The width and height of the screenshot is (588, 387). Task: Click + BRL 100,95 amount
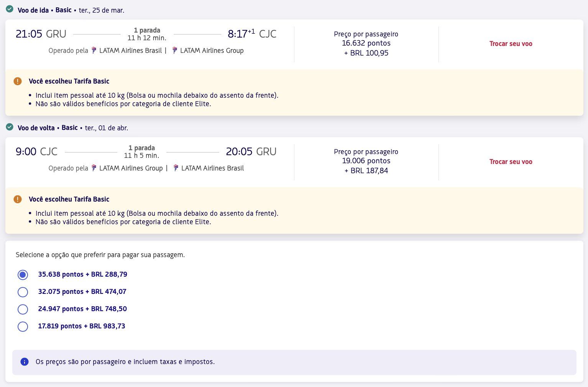tap(366, 53)
